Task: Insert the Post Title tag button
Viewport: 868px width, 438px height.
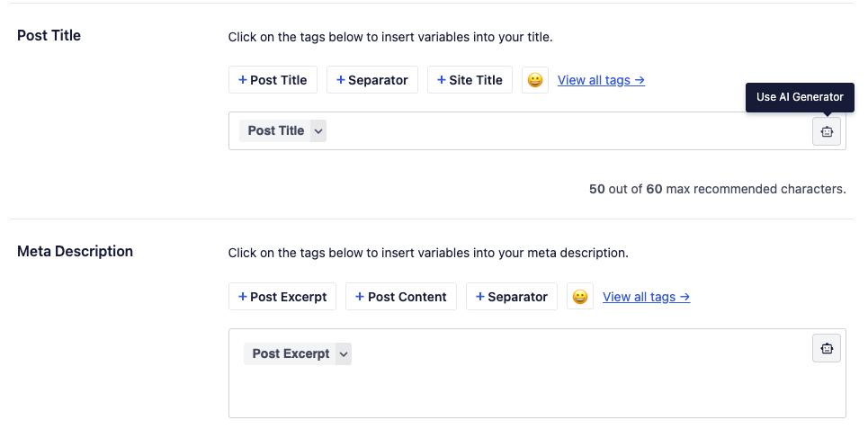Action: [273, 80]
